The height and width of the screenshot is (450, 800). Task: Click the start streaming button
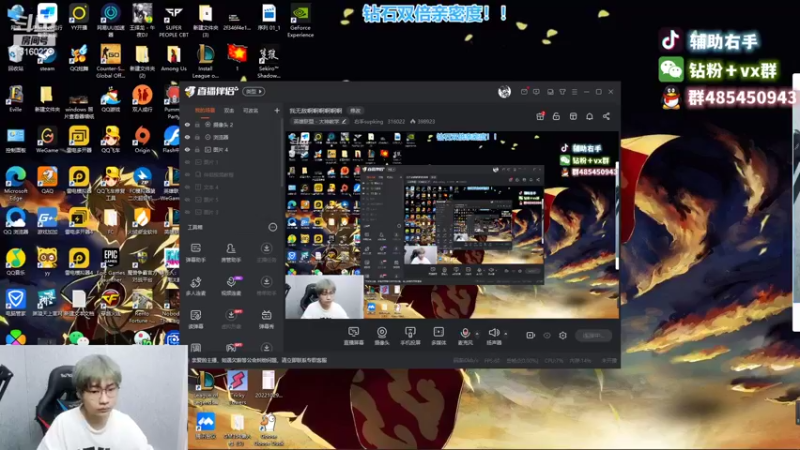(x=593, y=335)
